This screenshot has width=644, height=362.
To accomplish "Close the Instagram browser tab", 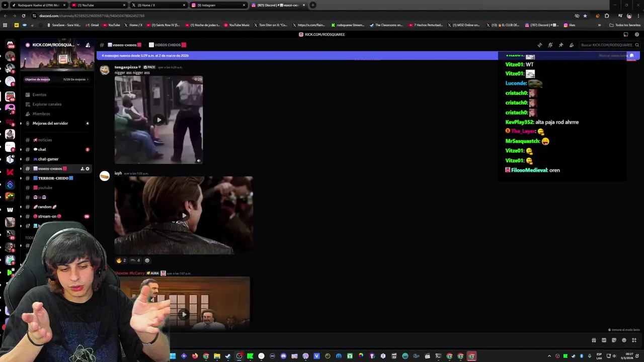I will tap(244, 5).
